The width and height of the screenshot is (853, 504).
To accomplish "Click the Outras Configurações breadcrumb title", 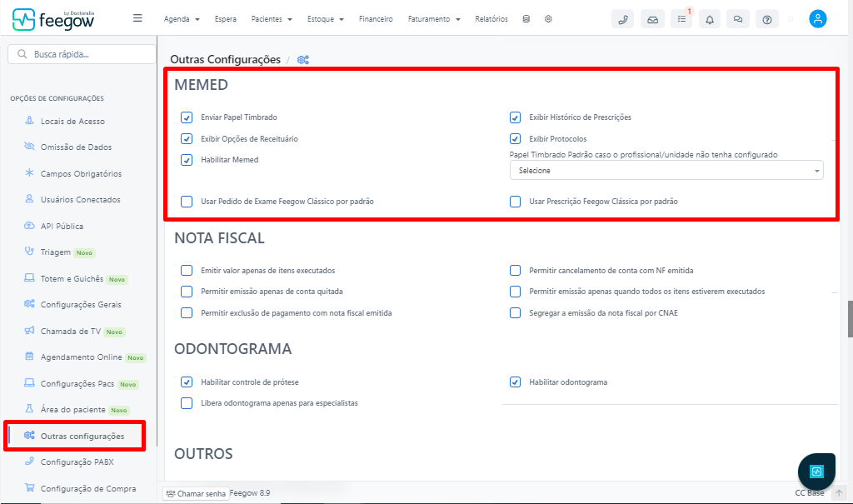I will click(225, 59).
